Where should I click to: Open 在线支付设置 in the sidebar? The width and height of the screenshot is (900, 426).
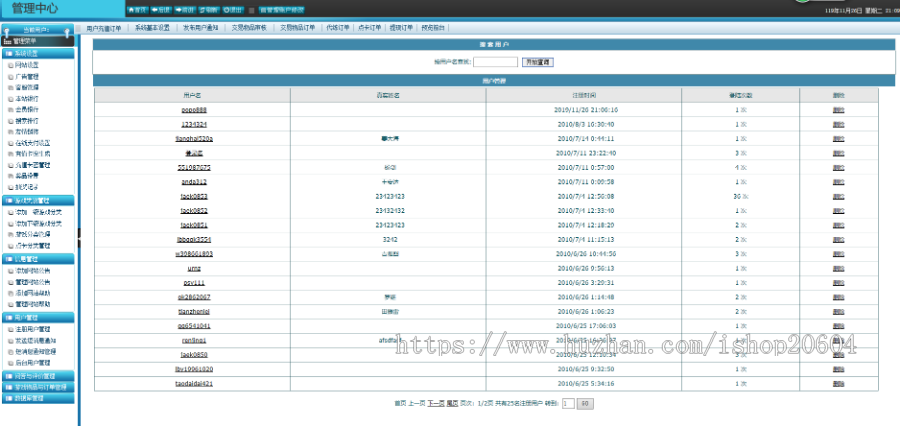[32, 143]
